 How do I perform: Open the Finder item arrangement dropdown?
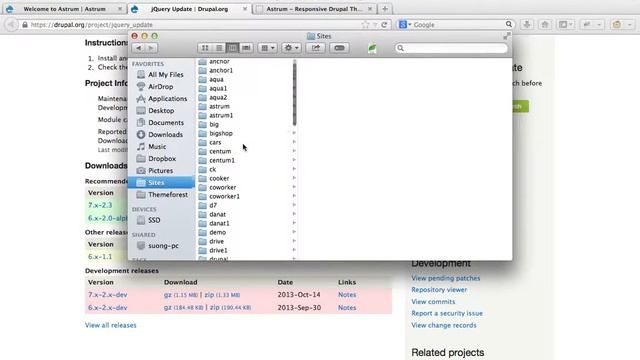pyautogui.click(x=267, y=48)
